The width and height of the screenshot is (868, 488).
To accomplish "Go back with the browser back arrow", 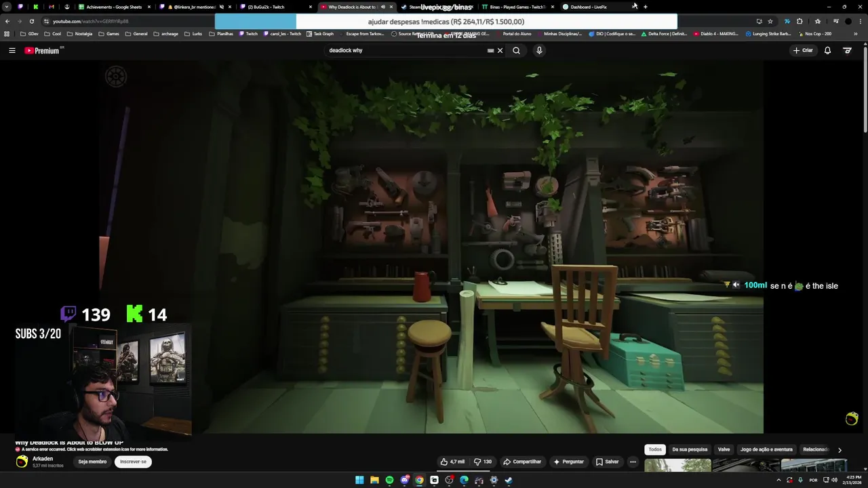I will tap(7, 21).
